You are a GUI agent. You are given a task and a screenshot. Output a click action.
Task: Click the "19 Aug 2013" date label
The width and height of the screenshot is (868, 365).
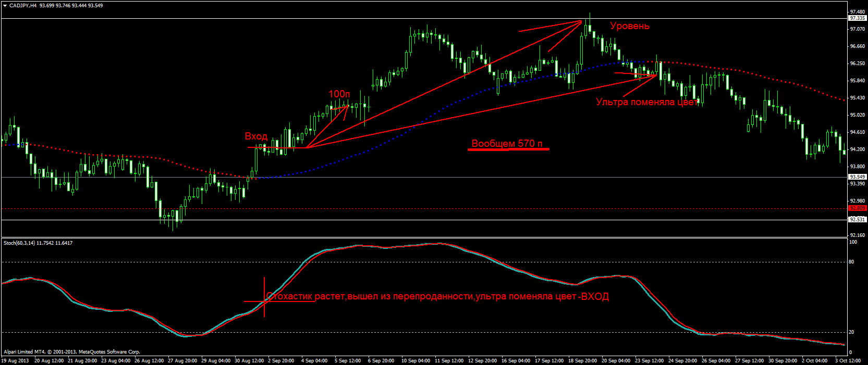point(15,361)
